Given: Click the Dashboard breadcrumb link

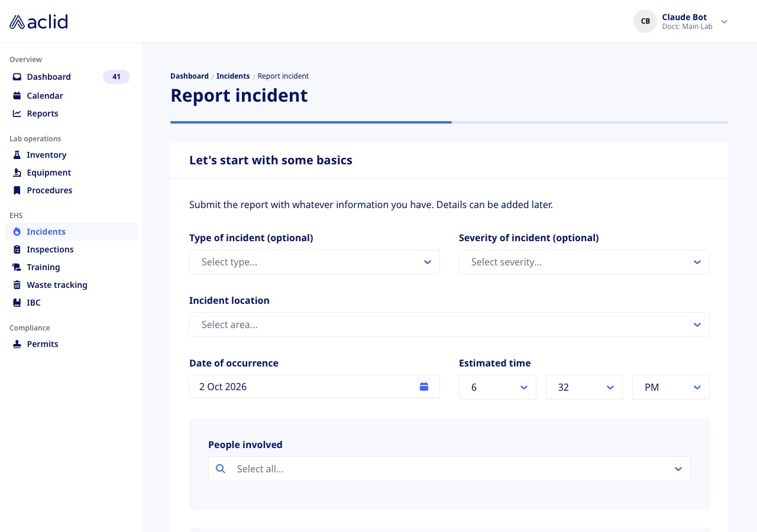Looking at the screenshot, I should 189,76.
